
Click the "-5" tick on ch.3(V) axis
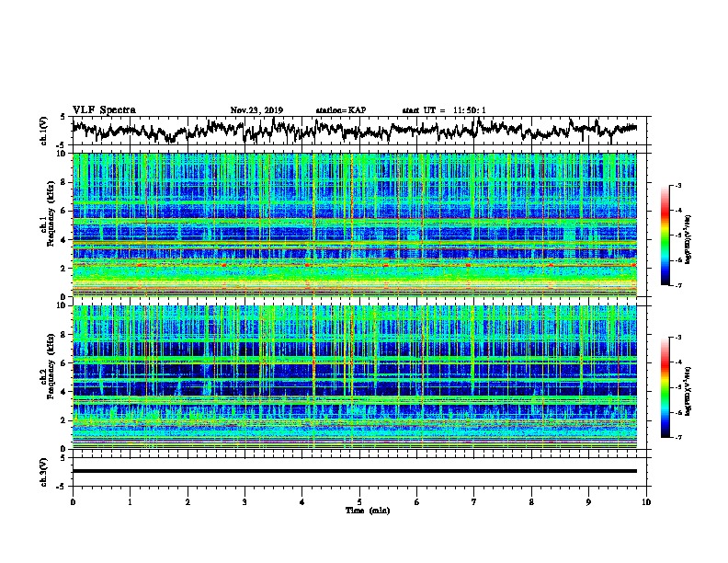click(x=62, y=487)
